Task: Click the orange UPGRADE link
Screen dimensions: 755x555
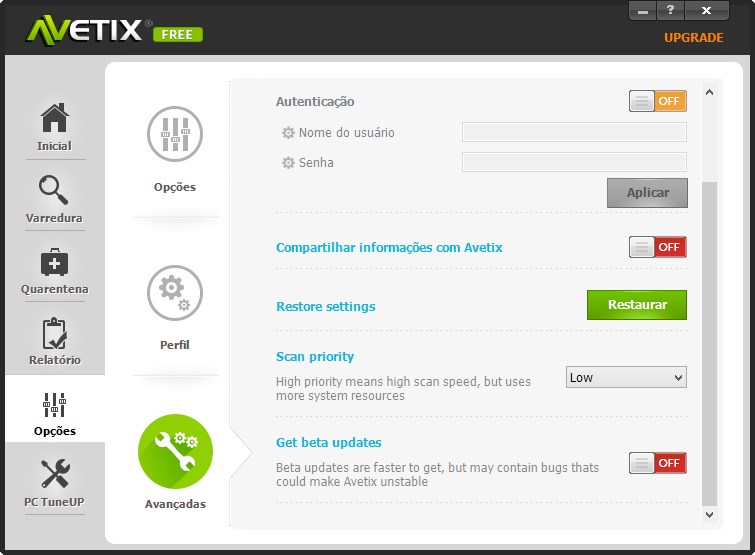Action: tap(694, 38)
